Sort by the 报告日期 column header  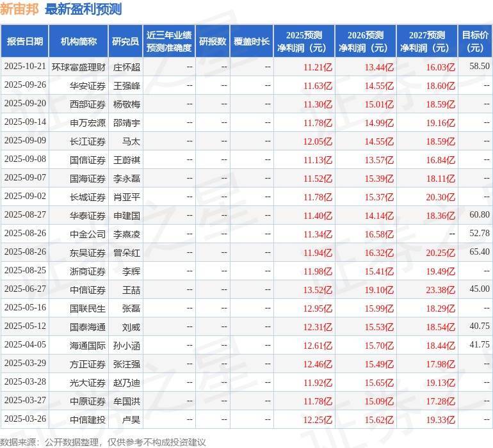[x=25, y=41]
